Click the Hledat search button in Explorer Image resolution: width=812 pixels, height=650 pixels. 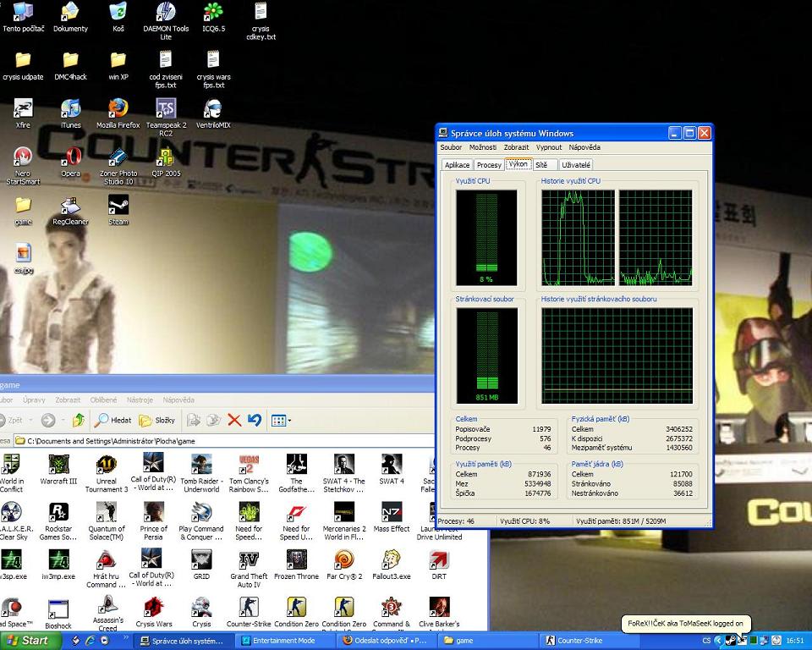click(x=112, y=420)
